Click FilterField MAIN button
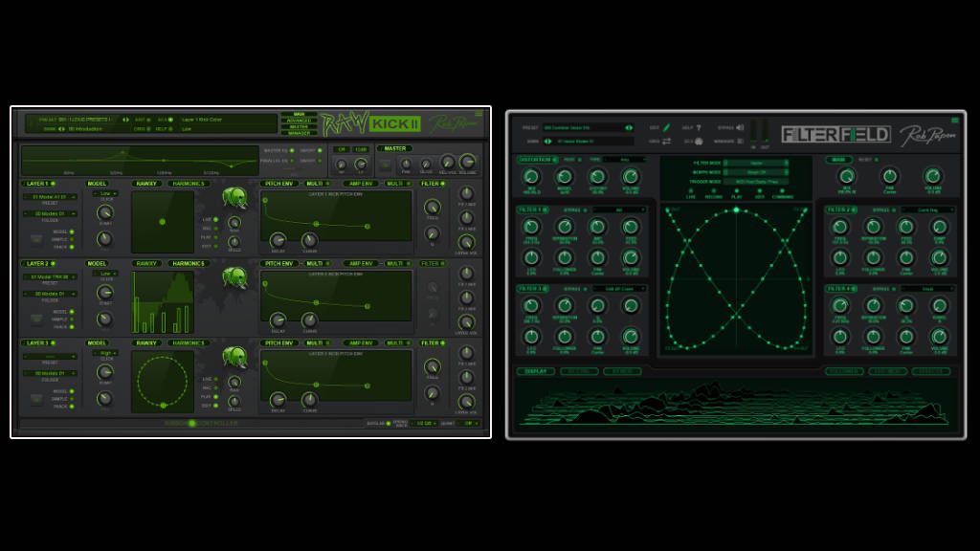980x551 pixels. [838, 160]
